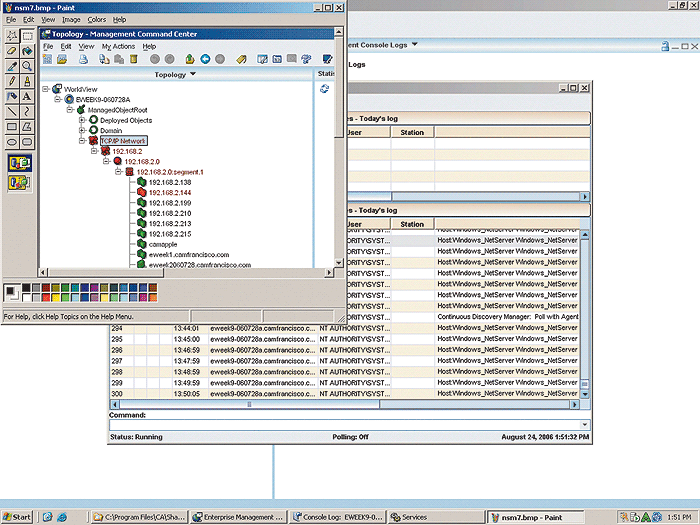Click the trash delete icon in the Topology toolbar
The height and width of the screenshot is (525, 700).
(133, 59)
